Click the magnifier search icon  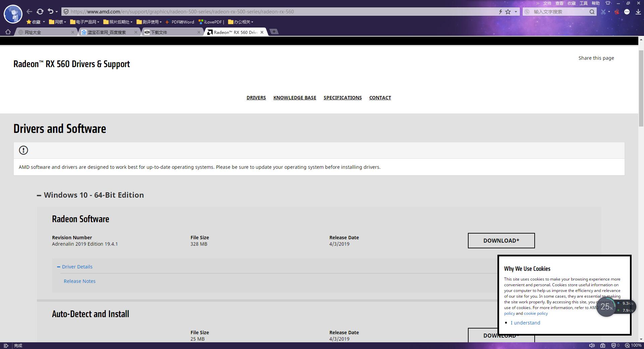(592, 12)
